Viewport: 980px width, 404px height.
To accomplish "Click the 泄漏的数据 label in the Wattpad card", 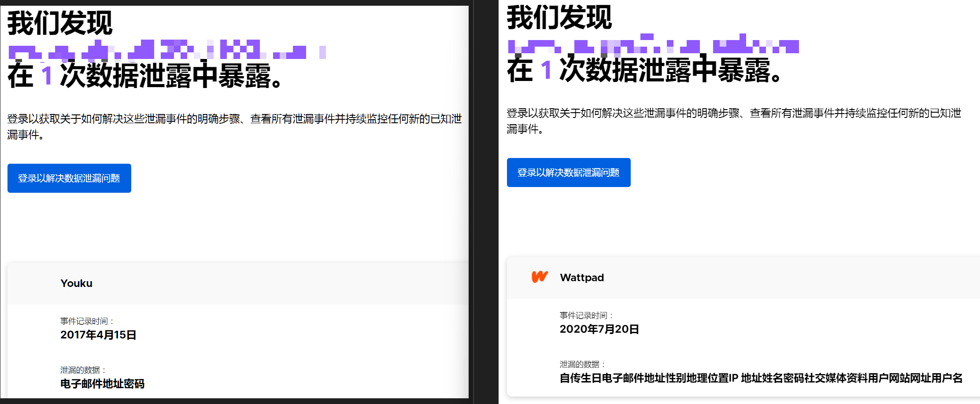I will pyautogui.click(x=582, y=364).
